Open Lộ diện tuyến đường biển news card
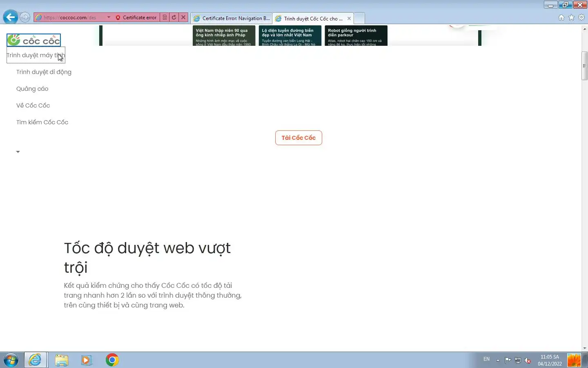The height and width of the screenshot is (368, 588). (x=290, y=36)
